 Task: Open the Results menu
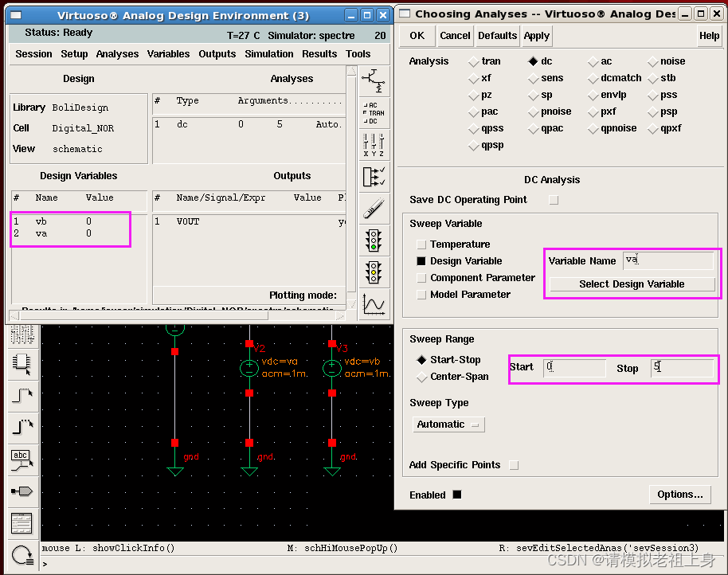[319, 54]
